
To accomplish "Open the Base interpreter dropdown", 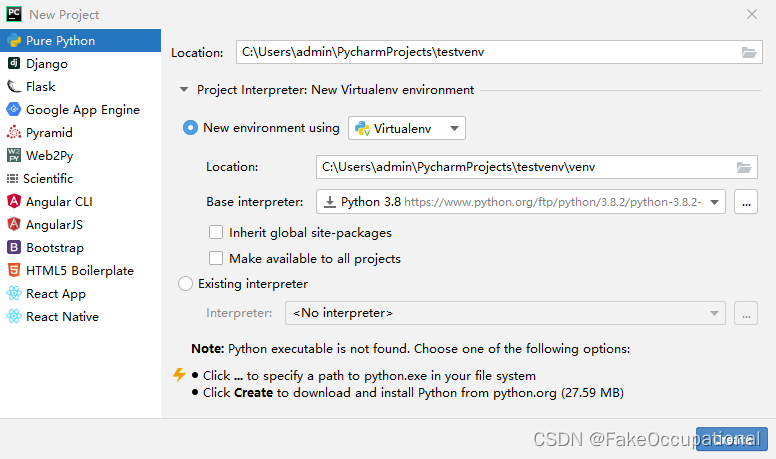I will pyautogui.click(x=521, y=202).
